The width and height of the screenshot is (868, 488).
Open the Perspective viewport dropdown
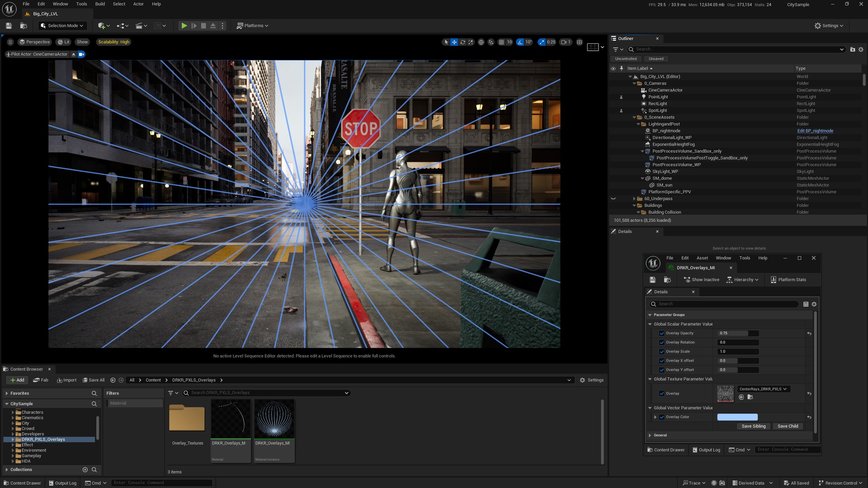click(x=35, y=42)
